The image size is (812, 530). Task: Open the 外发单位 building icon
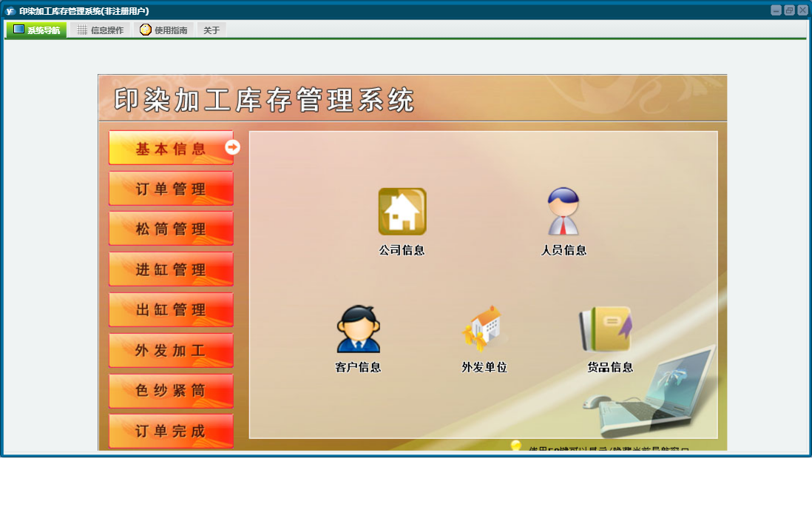pyautogui.click(x=484, y=329)
